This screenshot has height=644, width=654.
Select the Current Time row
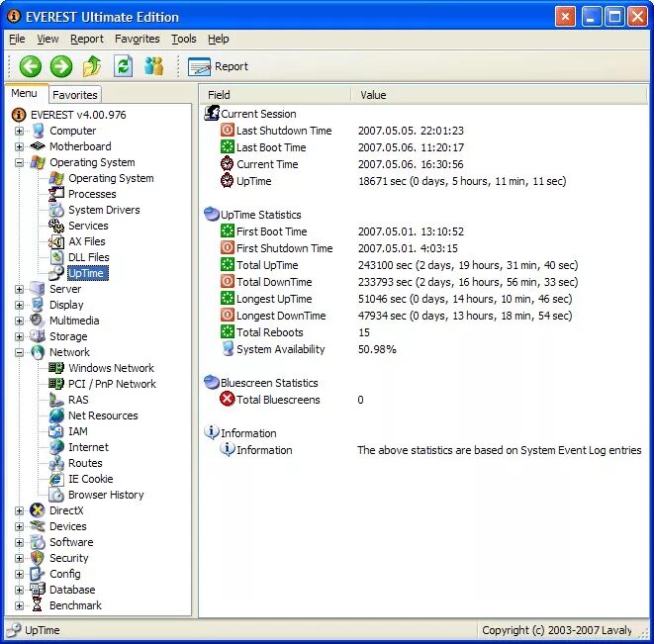point(423,164)
